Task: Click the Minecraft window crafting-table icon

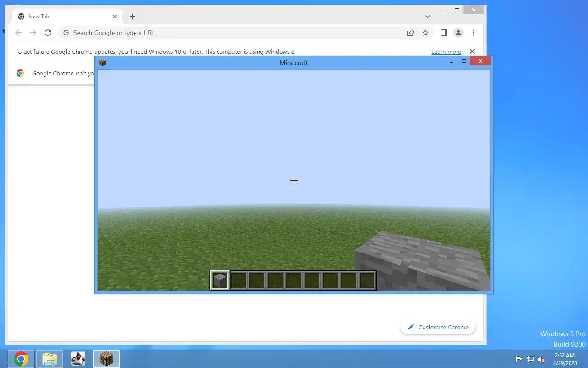Action: tap(102, 63)
